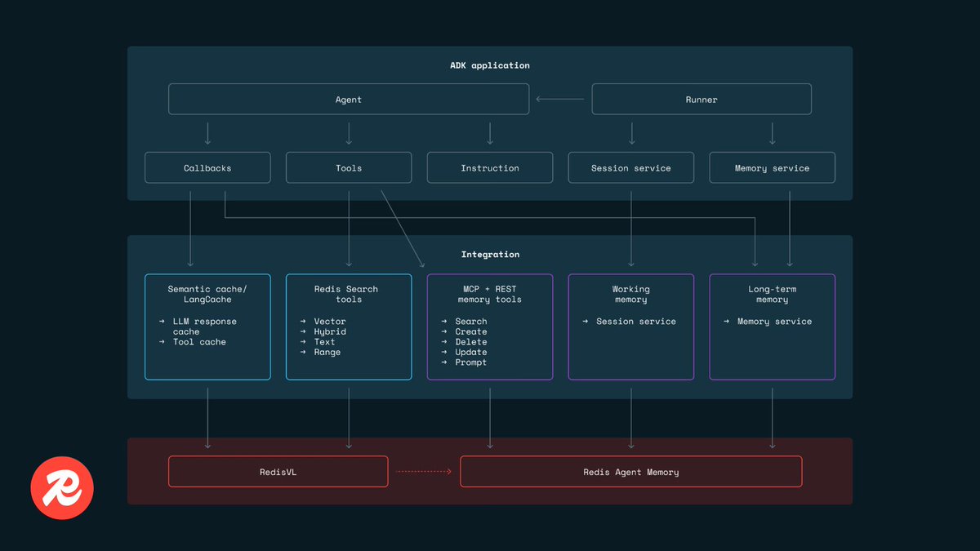The image size is (980, 551).
Task: Click the Callbacks box
Action: (x=207, y=168)
